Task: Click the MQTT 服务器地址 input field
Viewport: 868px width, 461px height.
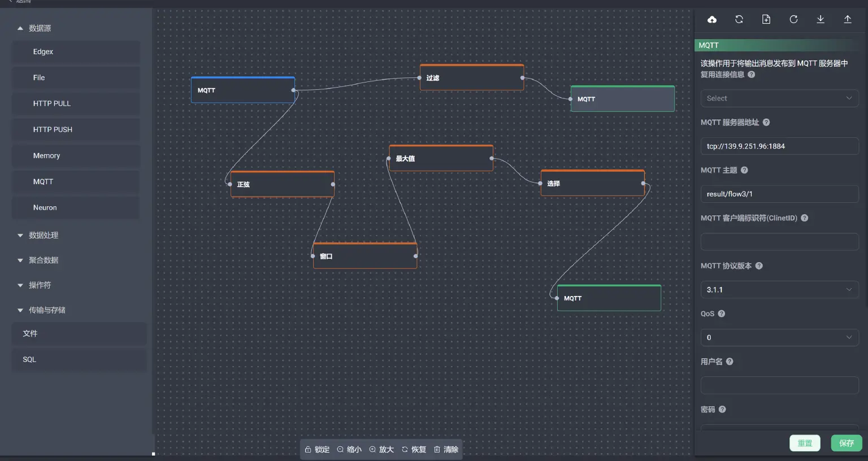Action: (x=779, y=146)
